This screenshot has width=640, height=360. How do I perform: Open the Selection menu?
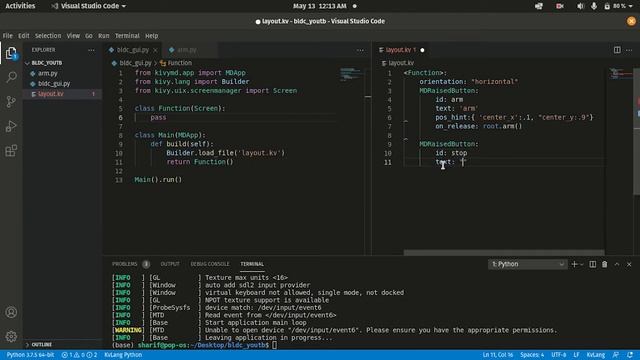48,36
